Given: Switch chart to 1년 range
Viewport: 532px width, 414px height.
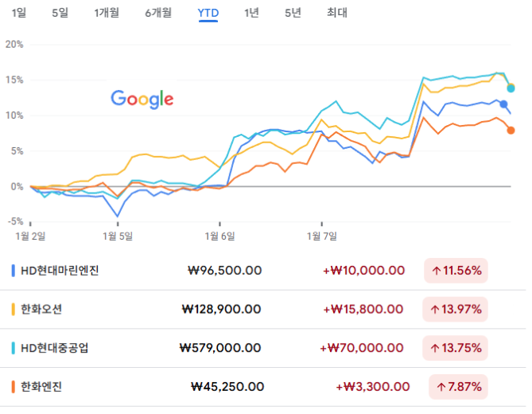Looking at the screenshot, I should click(251, 13).
